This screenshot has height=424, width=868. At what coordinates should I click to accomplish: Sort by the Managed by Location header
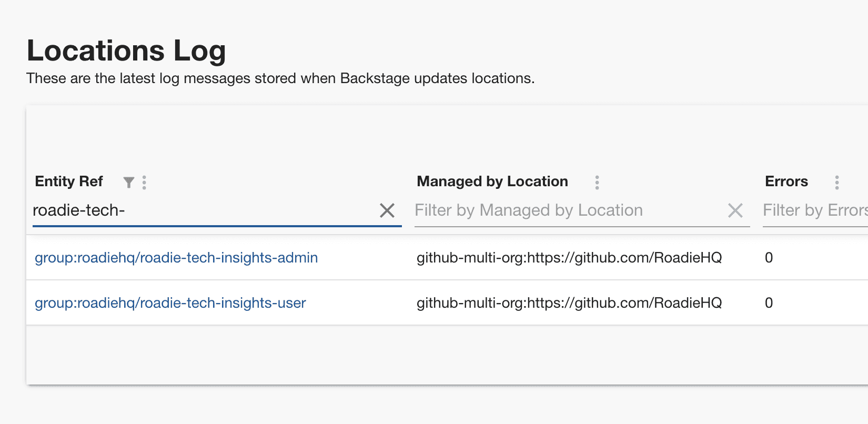[x=492, y=181]
